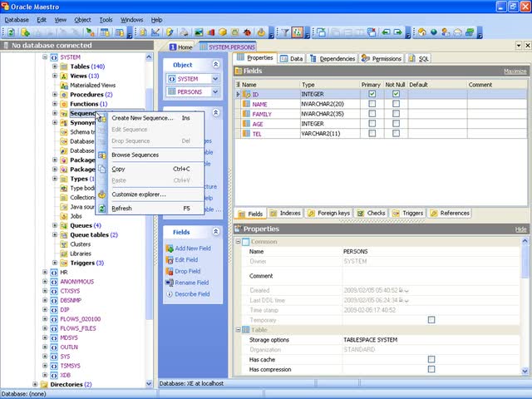Click the Add New Field link
Viewport: 532px width, 399px height.
tap(193, 249)
